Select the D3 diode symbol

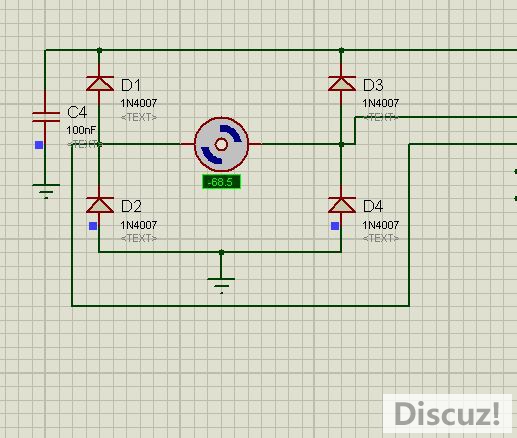[342, 83]
